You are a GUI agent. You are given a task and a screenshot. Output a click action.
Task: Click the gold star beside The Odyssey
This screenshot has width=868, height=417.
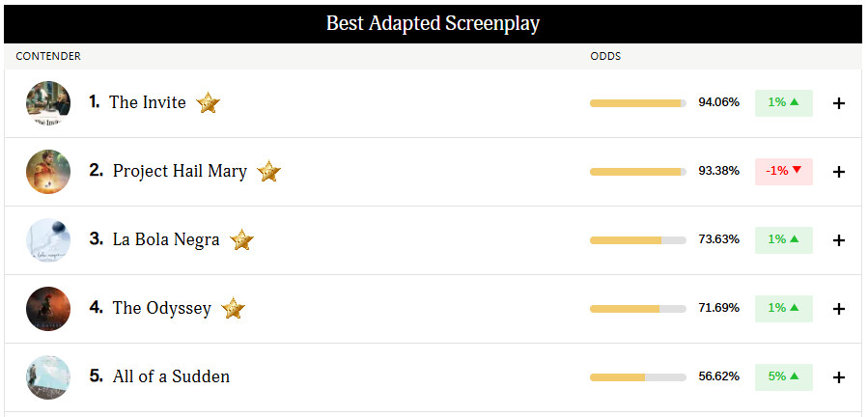(233, 309)
